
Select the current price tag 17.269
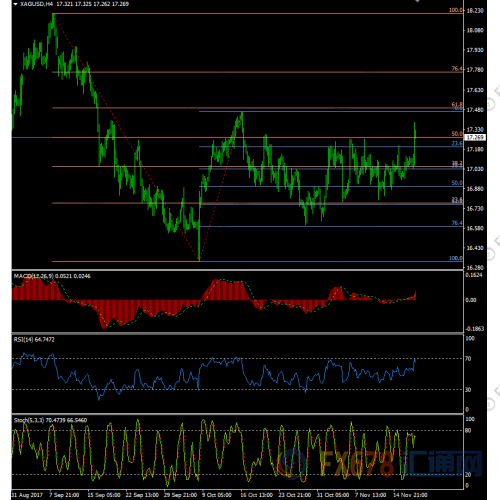[475, 137]
